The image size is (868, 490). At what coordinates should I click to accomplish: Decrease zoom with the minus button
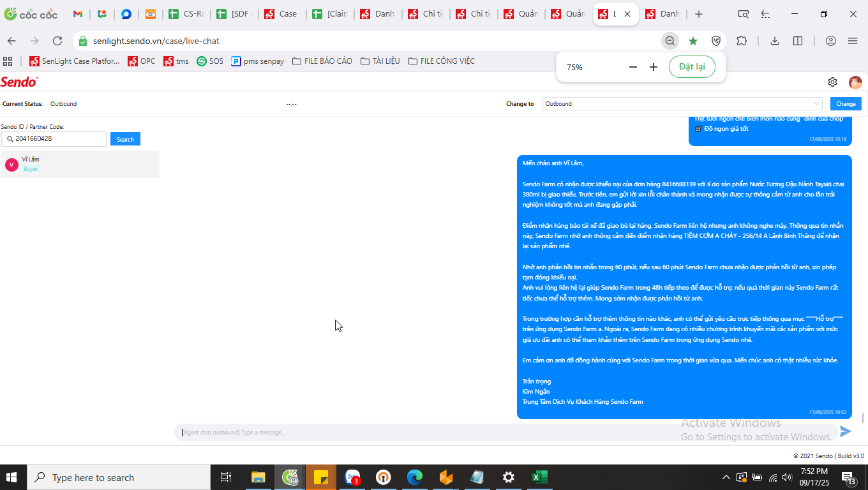click(x=633, y=67)
